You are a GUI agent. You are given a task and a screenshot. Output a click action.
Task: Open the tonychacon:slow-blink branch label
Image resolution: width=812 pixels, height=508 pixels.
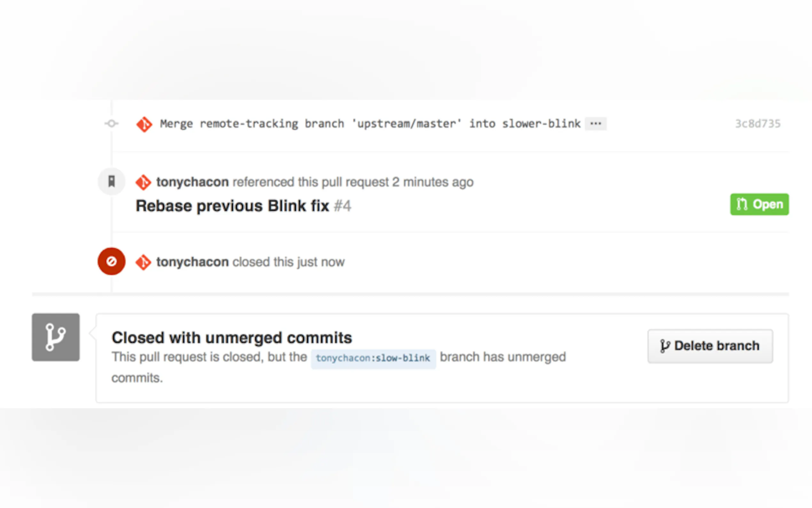[x=373, y=359]
